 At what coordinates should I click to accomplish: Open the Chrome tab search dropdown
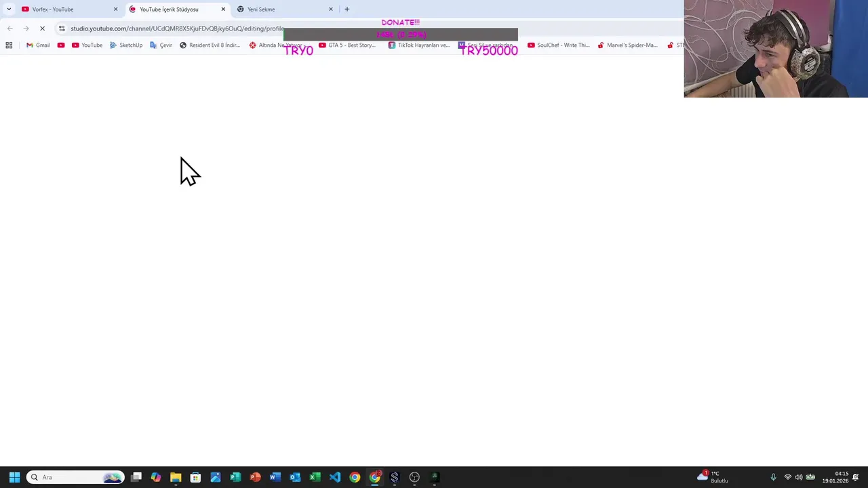pos(9,9)
